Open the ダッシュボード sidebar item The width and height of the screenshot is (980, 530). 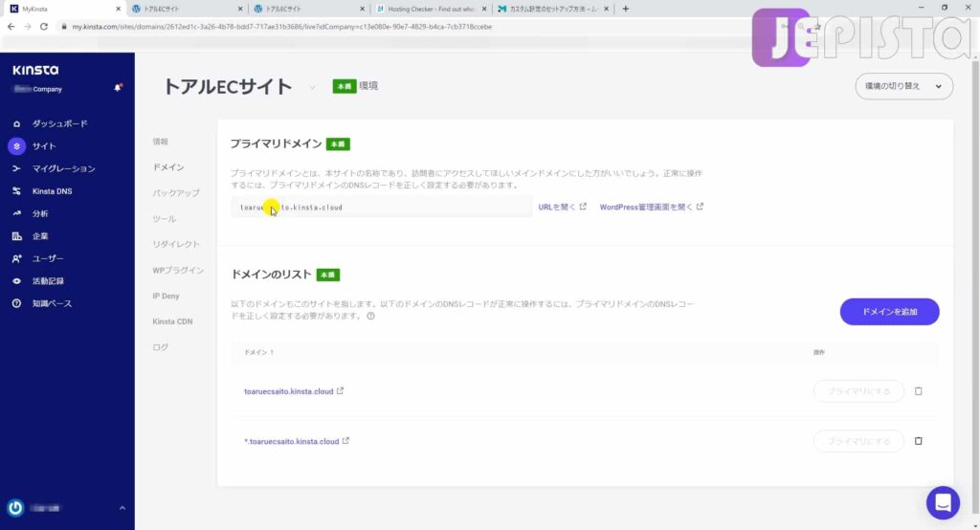tap(59, 123)
